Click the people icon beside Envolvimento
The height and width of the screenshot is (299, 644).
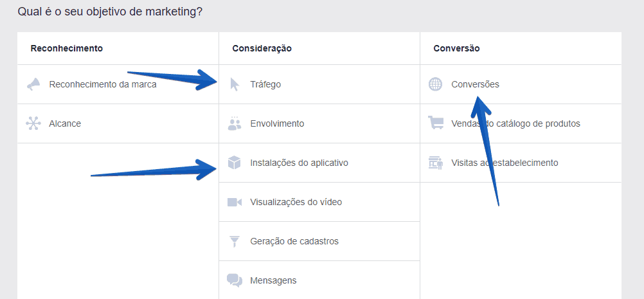point(235,123)
